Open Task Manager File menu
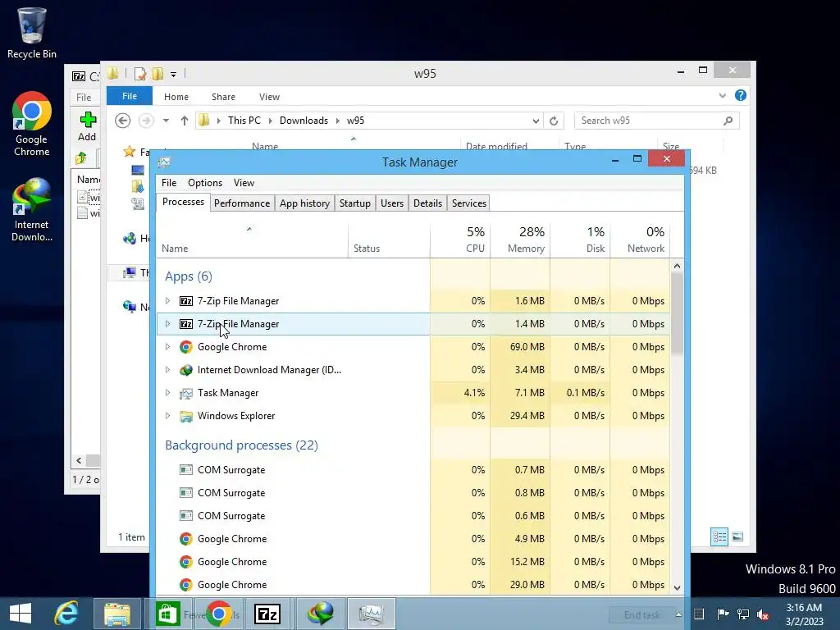Image resolution: width=840 pixels, height=630 pixels. tap(169, 183)
